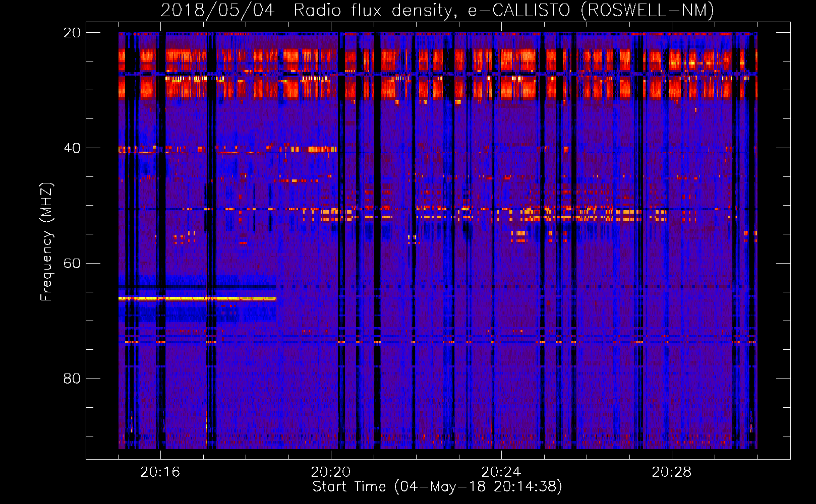816x504 pixels.
Task: Click the time tick label "20:20"
Action: point(331,472)
